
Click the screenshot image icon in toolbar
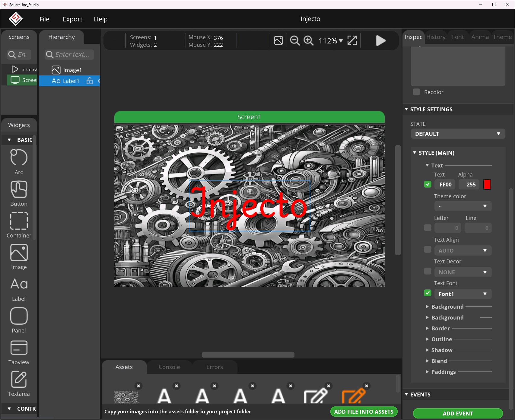click(x=278, y=40)
